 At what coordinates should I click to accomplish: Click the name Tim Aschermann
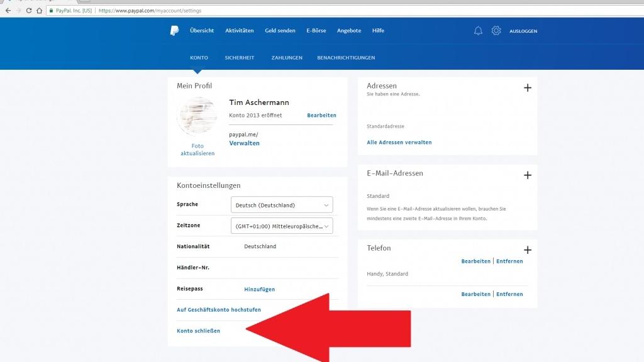259,102
